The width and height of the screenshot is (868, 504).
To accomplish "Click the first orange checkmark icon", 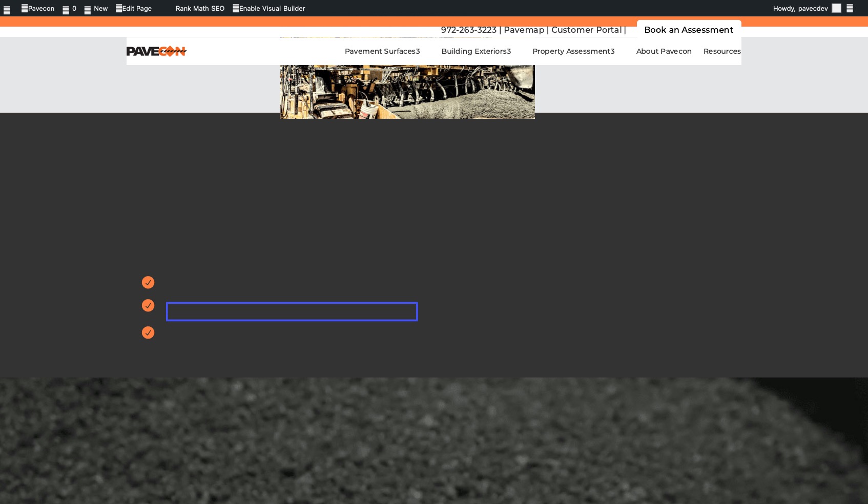I will click(148, 283).
